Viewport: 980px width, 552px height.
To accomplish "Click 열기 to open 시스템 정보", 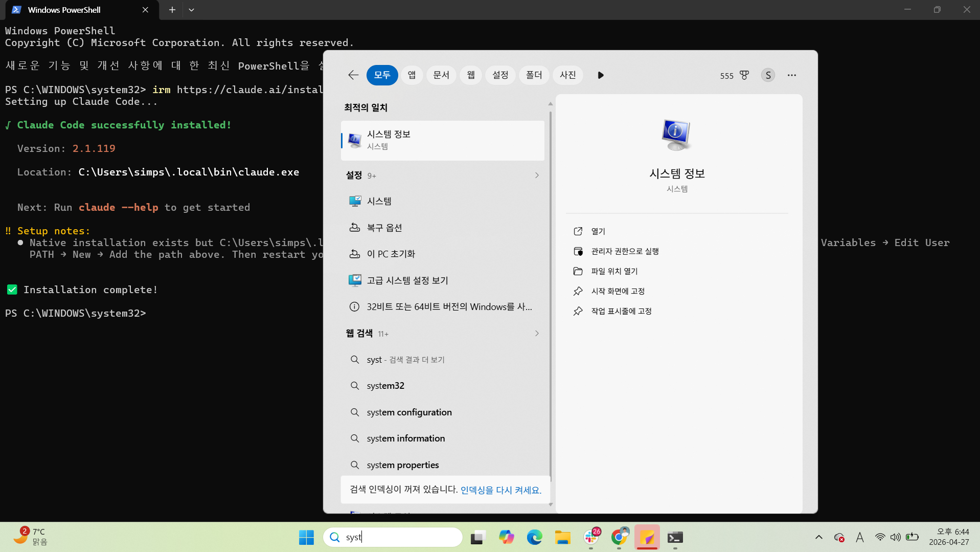I will tap(597, 231).
